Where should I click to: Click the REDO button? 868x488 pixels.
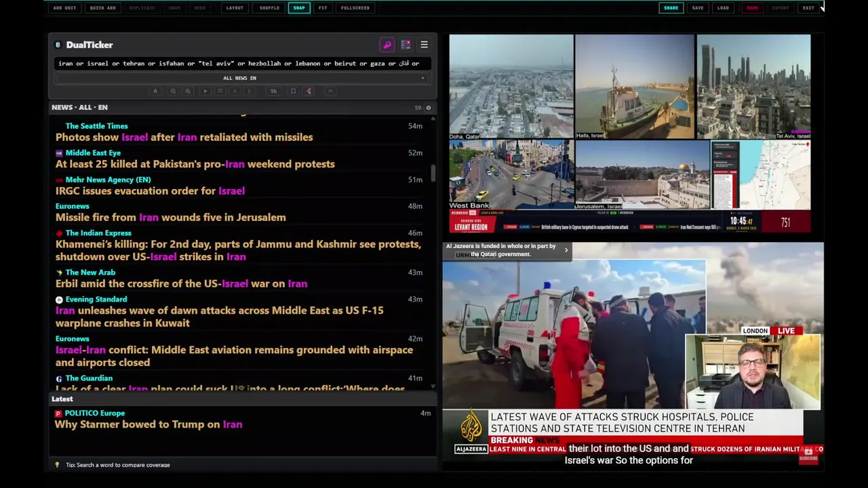pyautogui.click(x=200, y=8)
